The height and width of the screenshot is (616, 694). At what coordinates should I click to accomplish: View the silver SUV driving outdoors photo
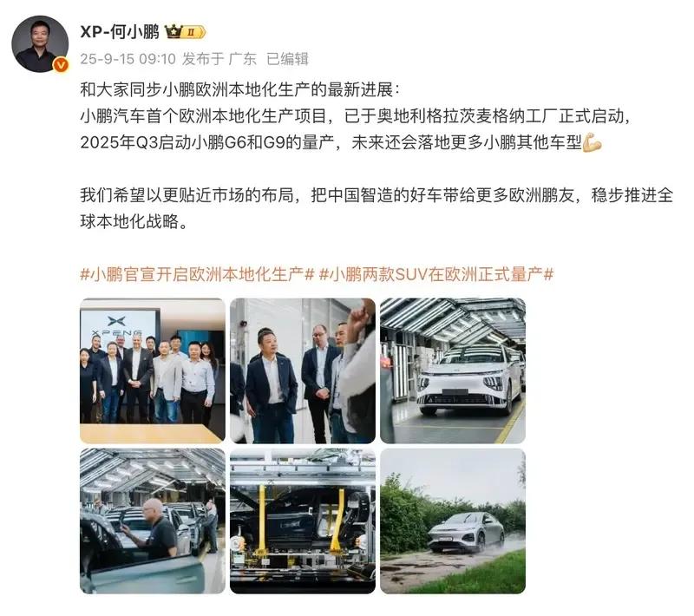[x=453, y=521]
